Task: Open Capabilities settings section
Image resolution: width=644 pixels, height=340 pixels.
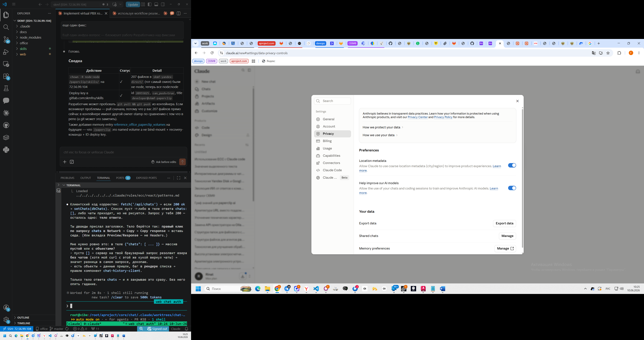Action: pos(332,156)
